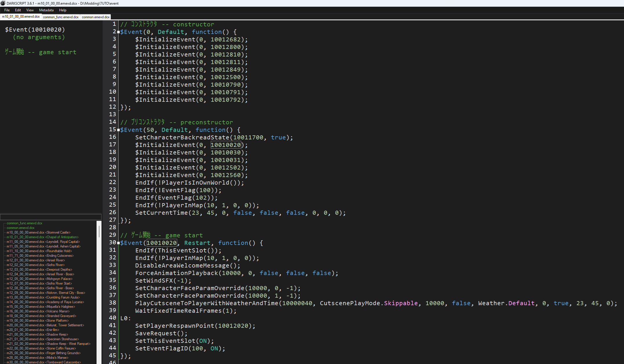
Task: Open Crumbling Farum Azula event file
Action: point(43,297)
